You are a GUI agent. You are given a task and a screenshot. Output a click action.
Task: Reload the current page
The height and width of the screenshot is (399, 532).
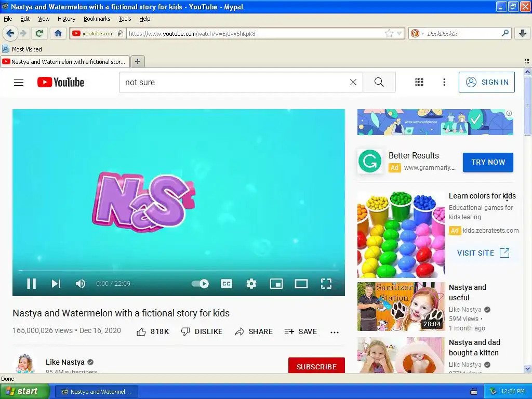(x=39, y=33)
